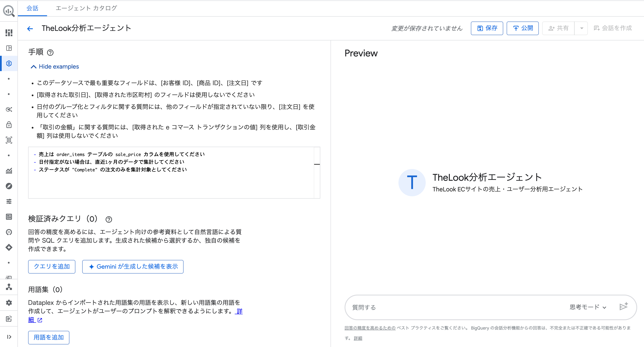Image resolution: width=644 pixels, height=347 pixels.
Task: Open the settings gear in the left sidebar
Action: 9,303
